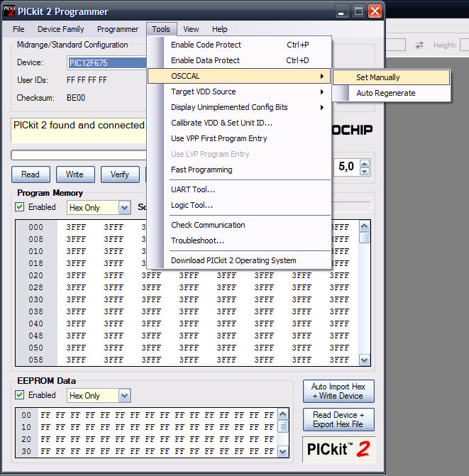Select Auto Regenerate in OSCCAL submenu
This screenshot has height=476, width=469.
click(391, 93)
